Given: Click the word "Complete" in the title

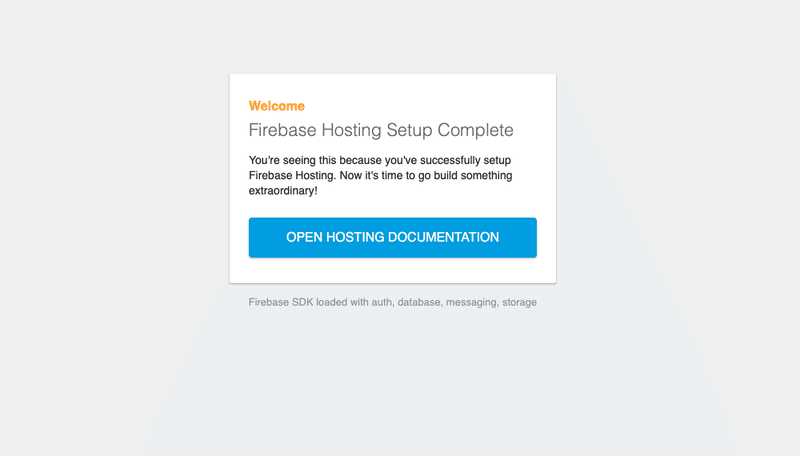Looking at the screenshot, I should (476, 130).
